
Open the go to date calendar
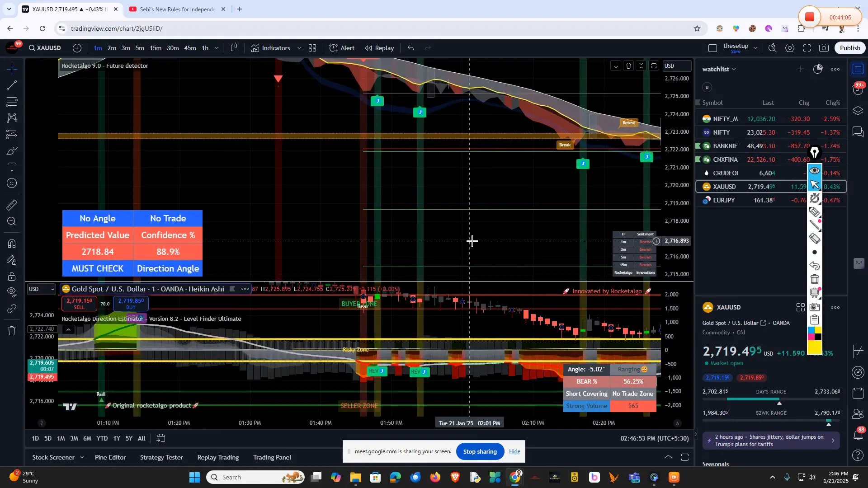pos(160,438)
